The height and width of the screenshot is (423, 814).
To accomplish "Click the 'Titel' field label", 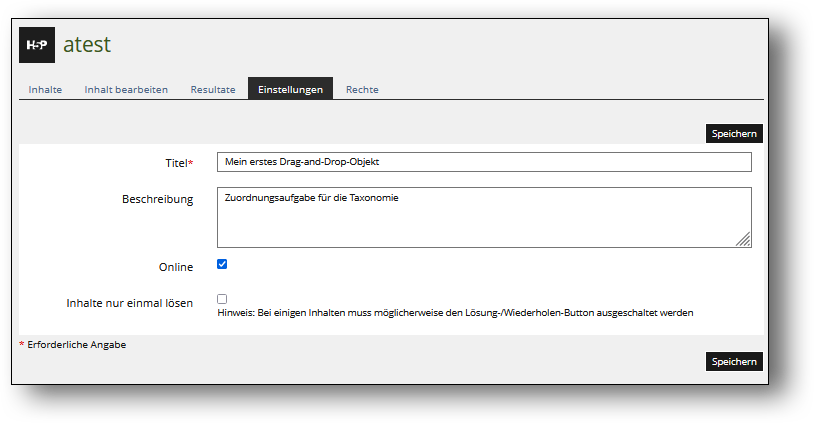I will [x=178, y=163].
